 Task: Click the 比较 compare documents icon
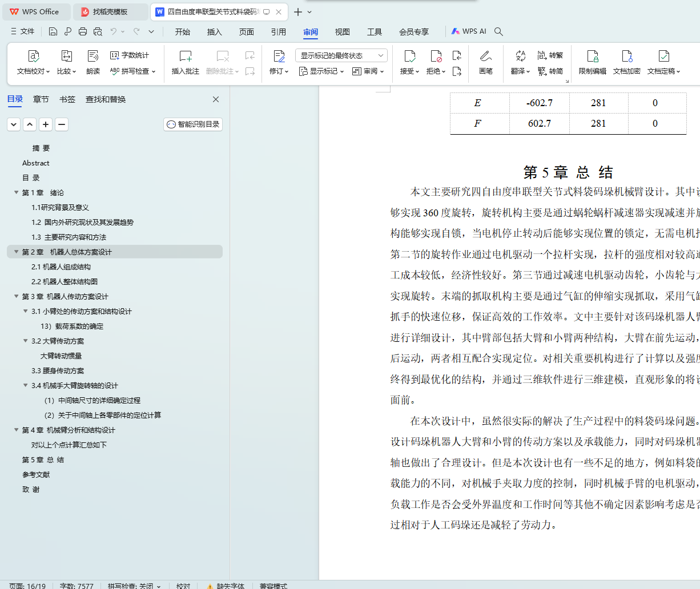click(x=66, y=56)
